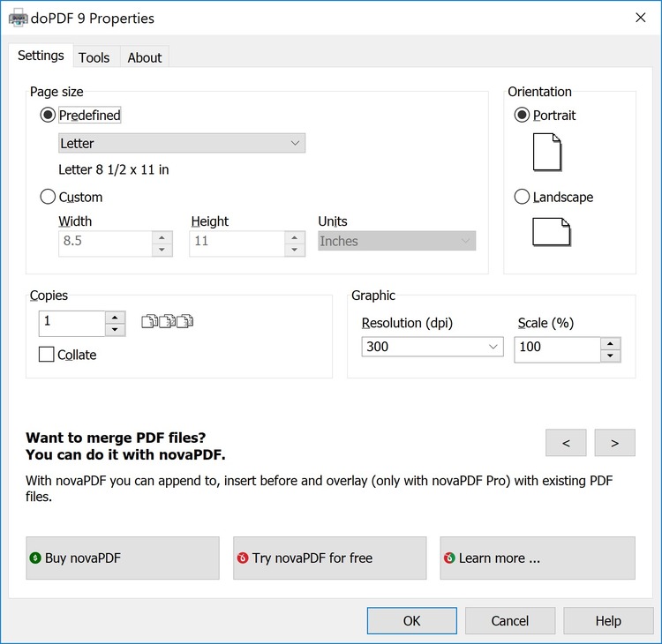Screen dimensions: 662x644
Task: Open the Units Inches dropdown
Action: pyautogui.click(x=397, y=241)
